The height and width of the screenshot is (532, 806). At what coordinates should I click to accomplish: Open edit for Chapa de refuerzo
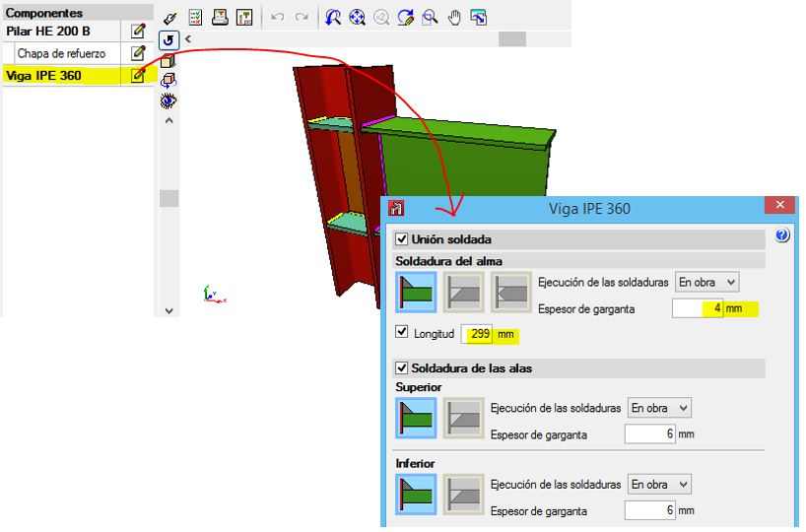pos(138,53)
